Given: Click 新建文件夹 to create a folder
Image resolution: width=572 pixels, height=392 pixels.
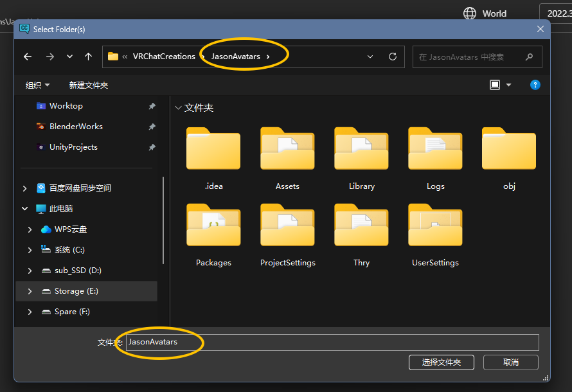Looking at the screenshot, I should point(89,85).
